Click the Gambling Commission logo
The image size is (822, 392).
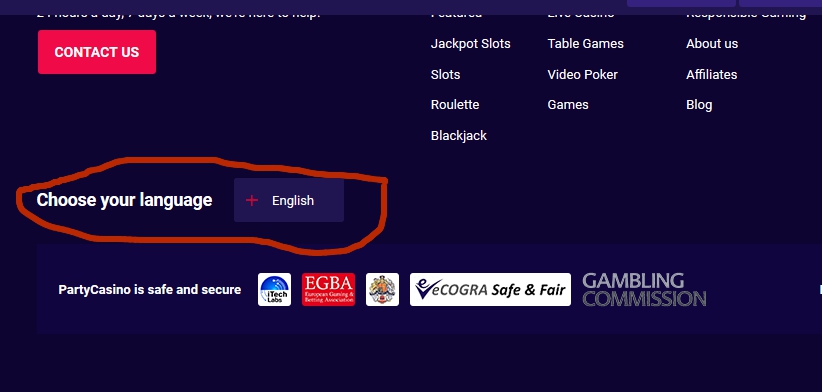click(x=644, y=289)
